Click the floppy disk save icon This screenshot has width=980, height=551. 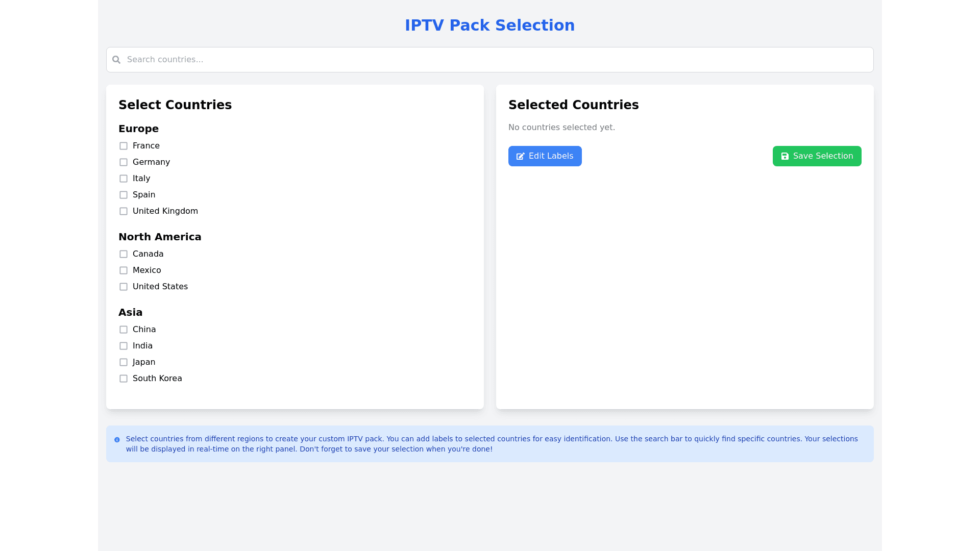(785, 156)
